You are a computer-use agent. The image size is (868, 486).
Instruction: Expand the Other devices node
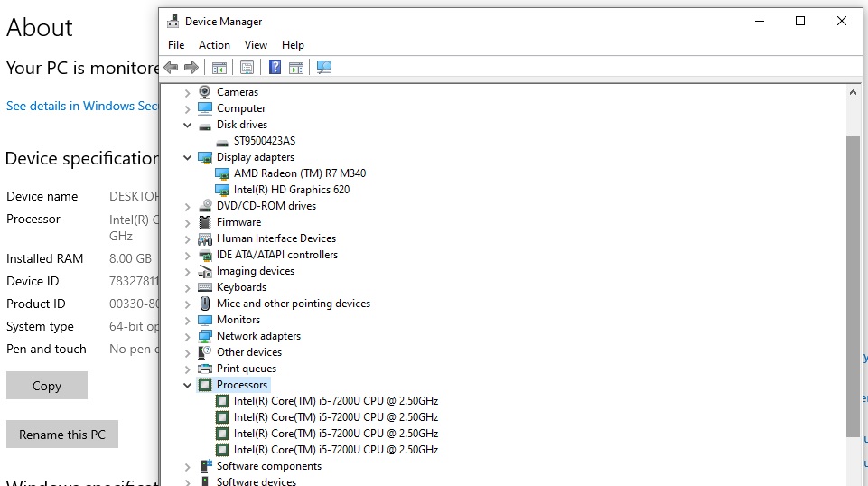pos(187,352)
